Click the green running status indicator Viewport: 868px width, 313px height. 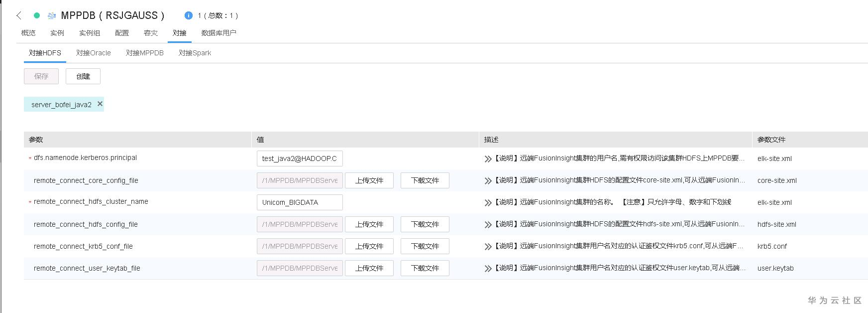tap(37, 15)
